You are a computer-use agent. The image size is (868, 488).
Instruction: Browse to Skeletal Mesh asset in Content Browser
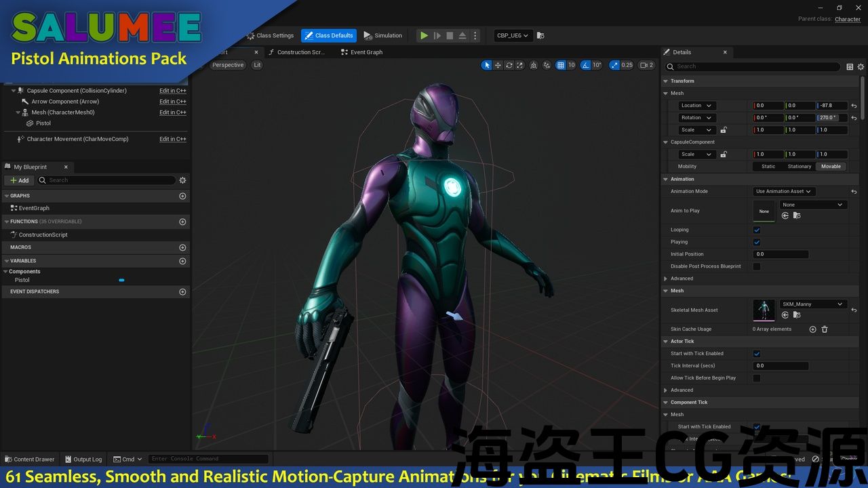coord(797,314)
